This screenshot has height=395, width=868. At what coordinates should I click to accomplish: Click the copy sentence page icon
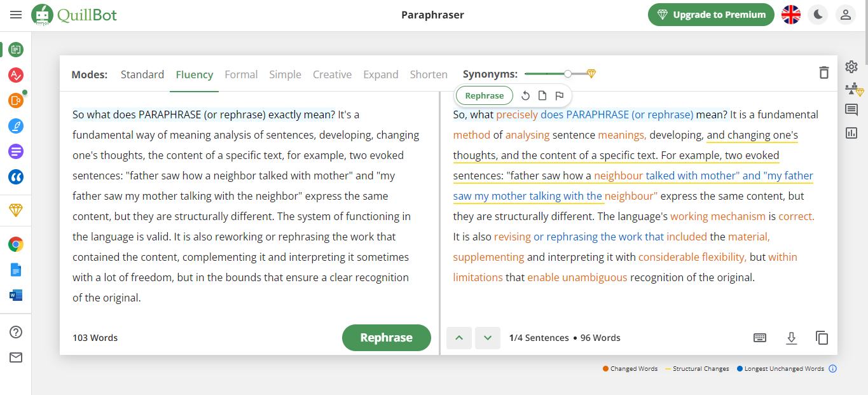point(542,96)
